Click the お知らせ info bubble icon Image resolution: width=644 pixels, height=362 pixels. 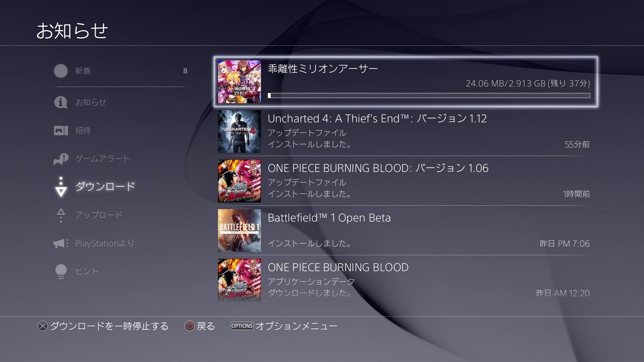tap(61, 102)
